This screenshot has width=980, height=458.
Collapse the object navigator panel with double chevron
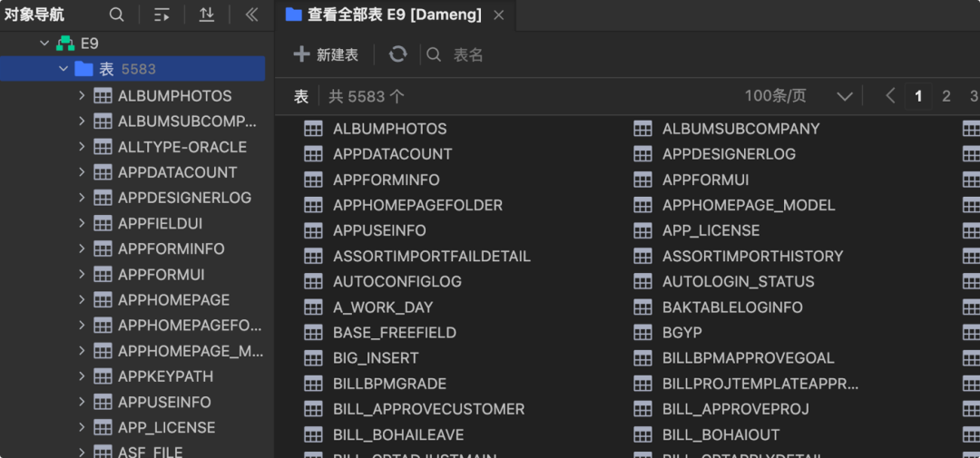pyautogui.click(x=252, y=15)
